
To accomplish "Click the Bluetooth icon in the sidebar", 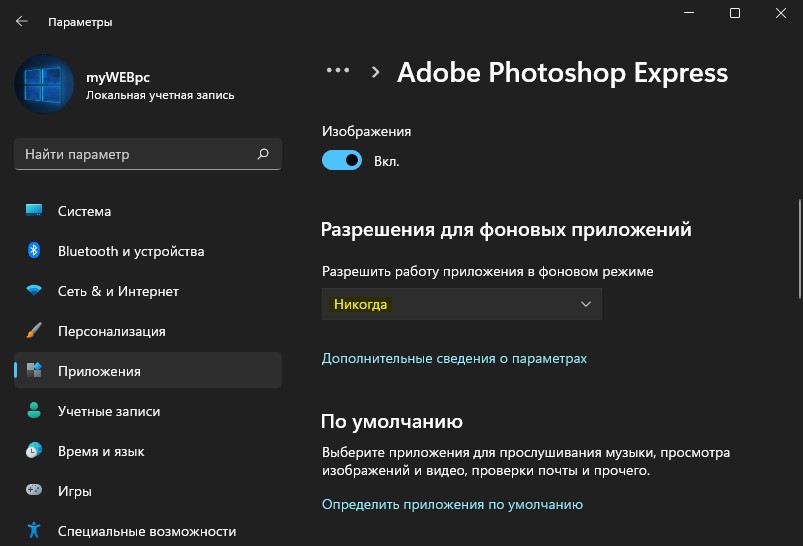I will pyautogui.click(x=34, y=250).
